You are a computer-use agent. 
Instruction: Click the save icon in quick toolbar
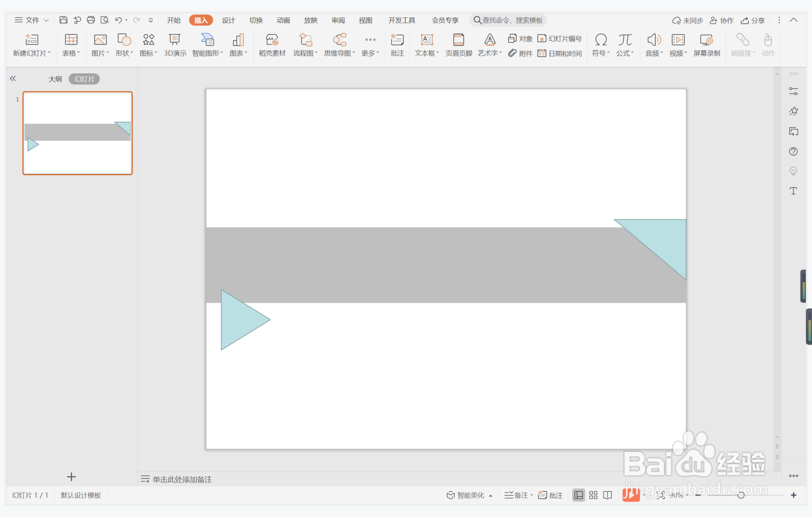tap(63, 20)
